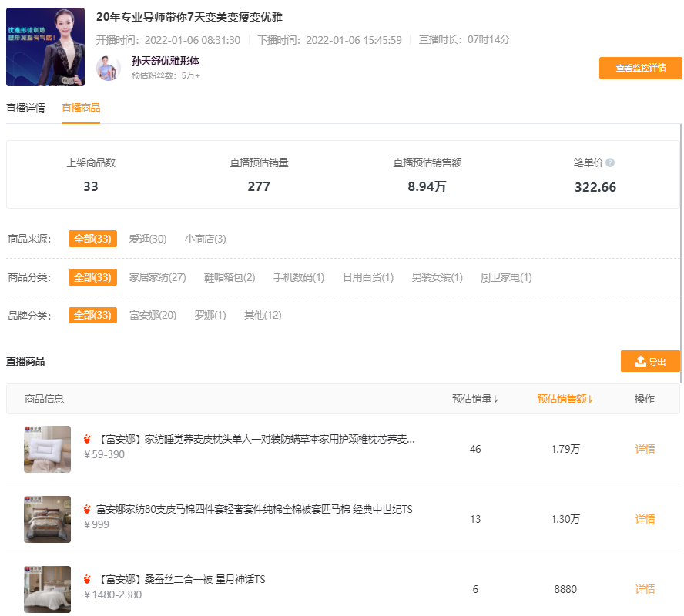Select 全部(33) under 商品分类

pos(92,277)
